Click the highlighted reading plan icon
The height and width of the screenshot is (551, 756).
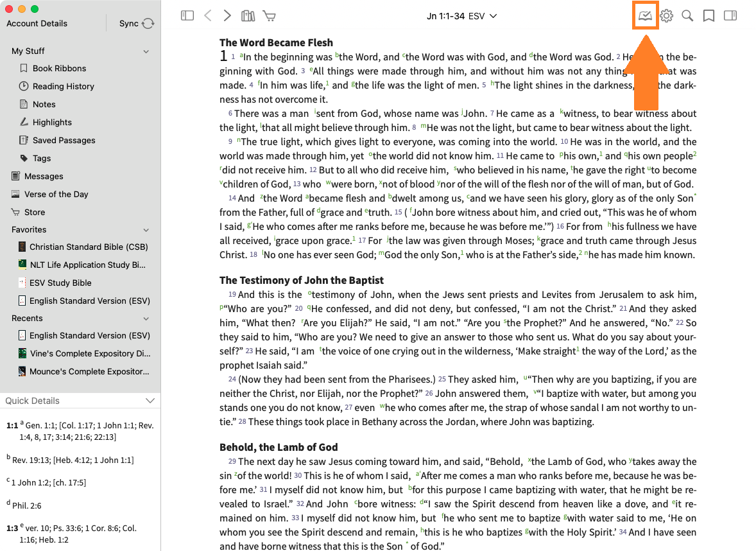[646, 16]
